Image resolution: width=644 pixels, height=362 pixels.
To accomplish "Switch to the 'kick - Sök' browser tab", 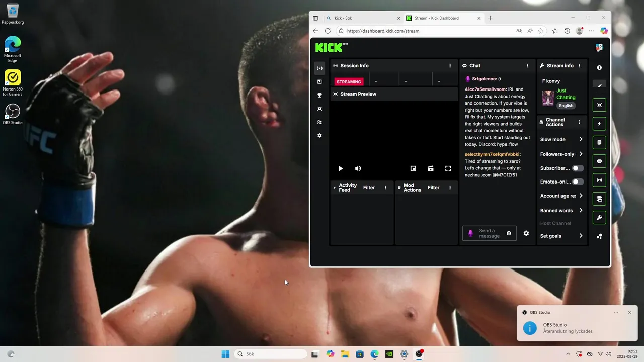I will pos(363,18).
